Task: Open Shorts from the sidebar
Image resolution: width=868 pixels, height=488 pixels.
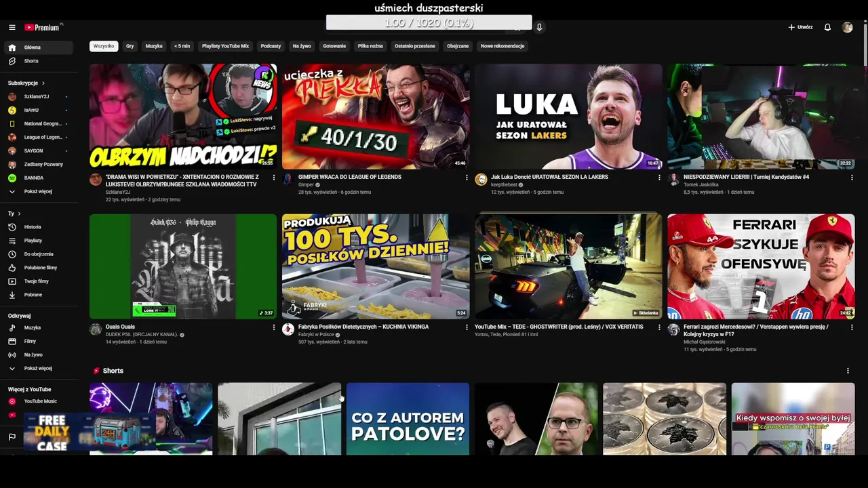Action: pos(38,61)
